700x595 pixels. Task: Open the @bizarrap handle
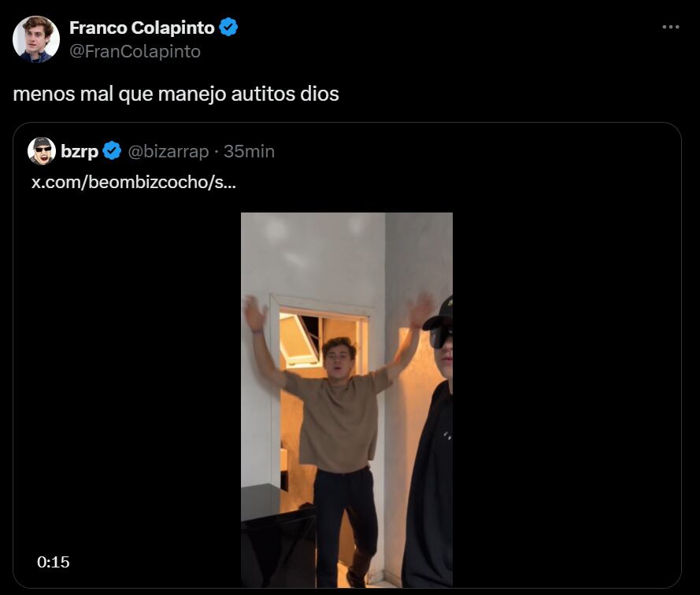(x=169, y=152)
